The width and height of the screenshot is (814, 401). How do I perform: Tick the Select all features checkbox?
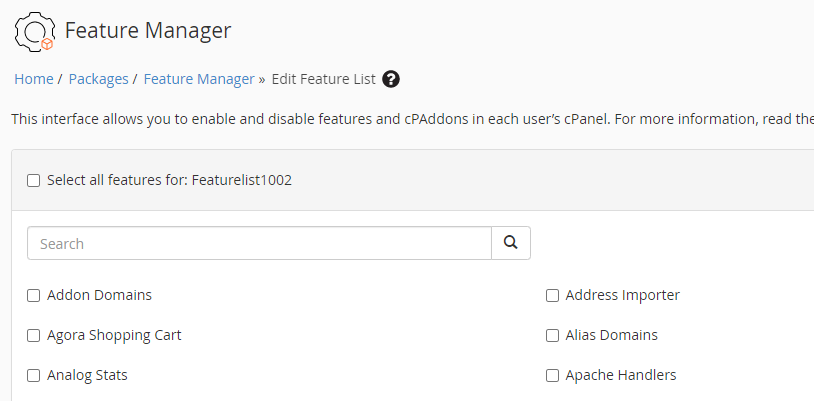[x=33, y=181]
